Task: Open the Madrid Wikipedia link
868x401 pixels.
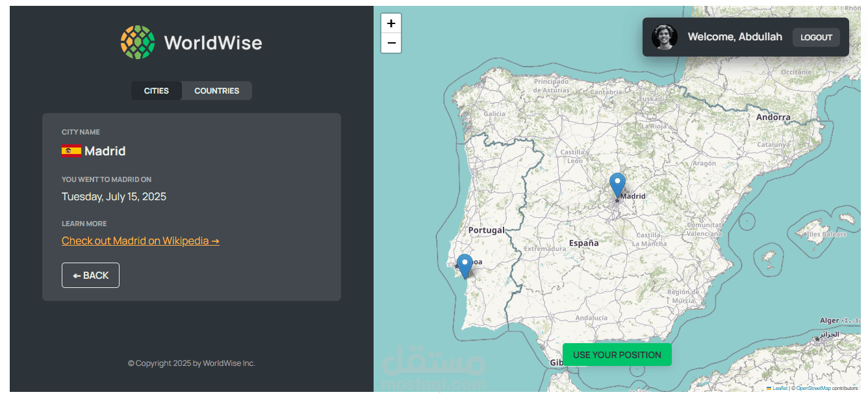Action: click(140, 240)
